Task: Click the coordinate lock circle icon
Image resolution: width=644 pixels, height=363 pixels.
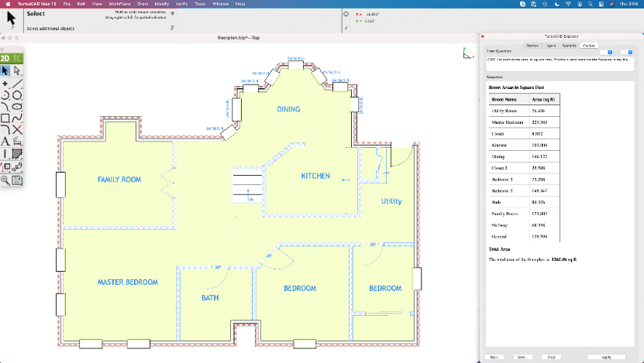Action: click(346, 14)
